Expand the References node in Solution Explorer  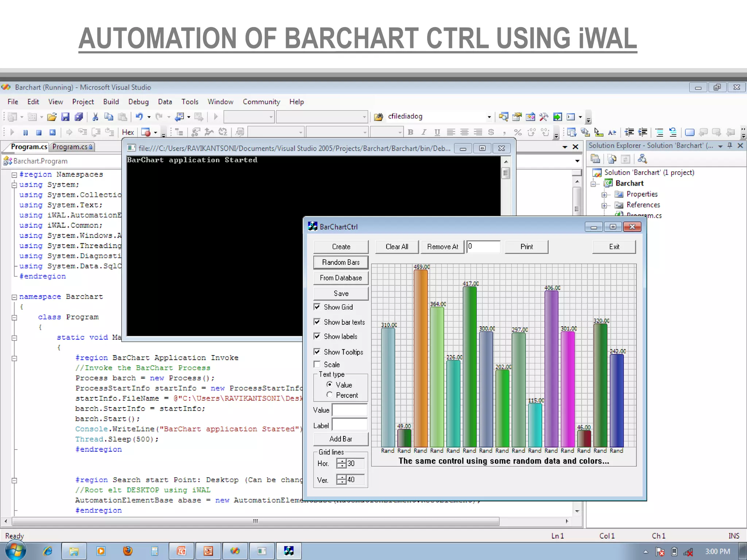604,206
